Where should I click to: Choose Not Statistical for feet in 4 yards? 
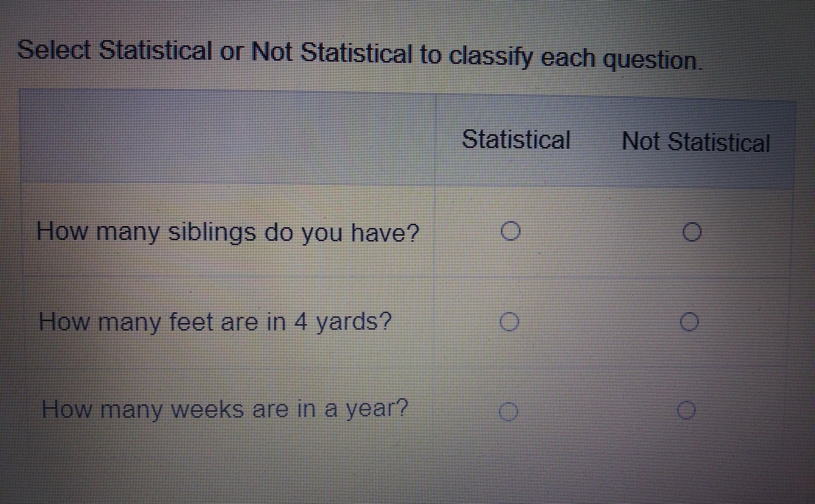pos(689,322)
